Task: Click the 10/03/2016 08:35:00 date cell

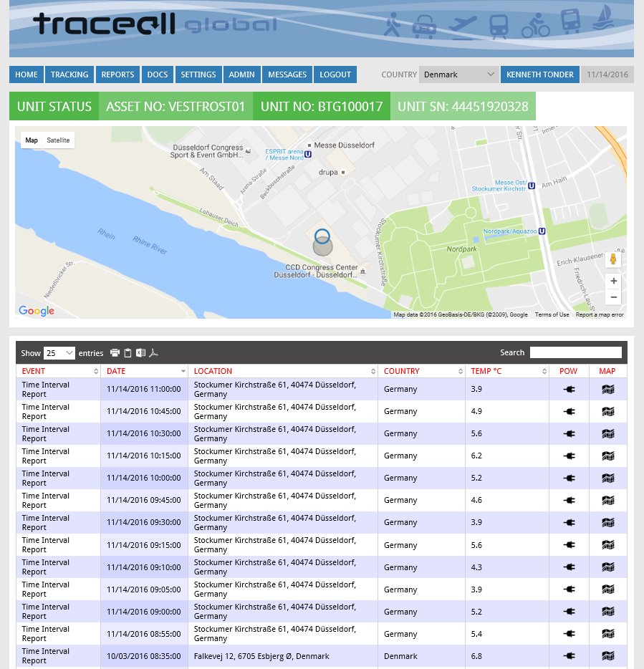Action: (x=144, y=656)
